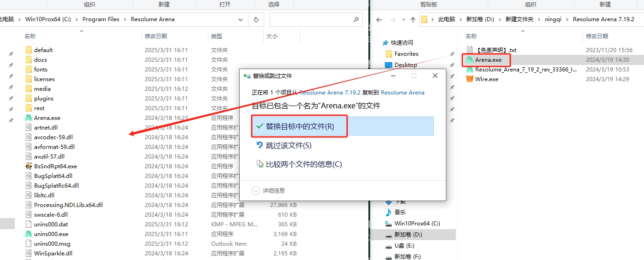Click the artnet.dll file icon
The image size is (644, 260).
[x=28, y=127]
